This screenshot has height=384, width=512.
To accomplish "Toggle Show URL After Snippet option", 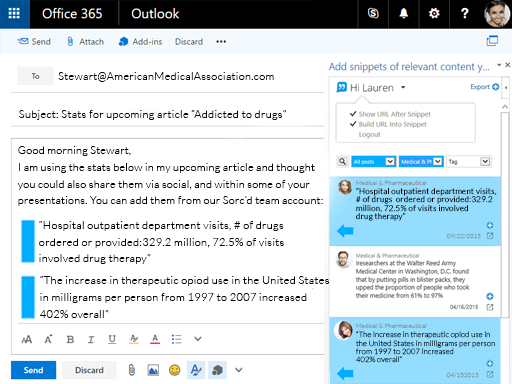I will click(x=390, y=114).
